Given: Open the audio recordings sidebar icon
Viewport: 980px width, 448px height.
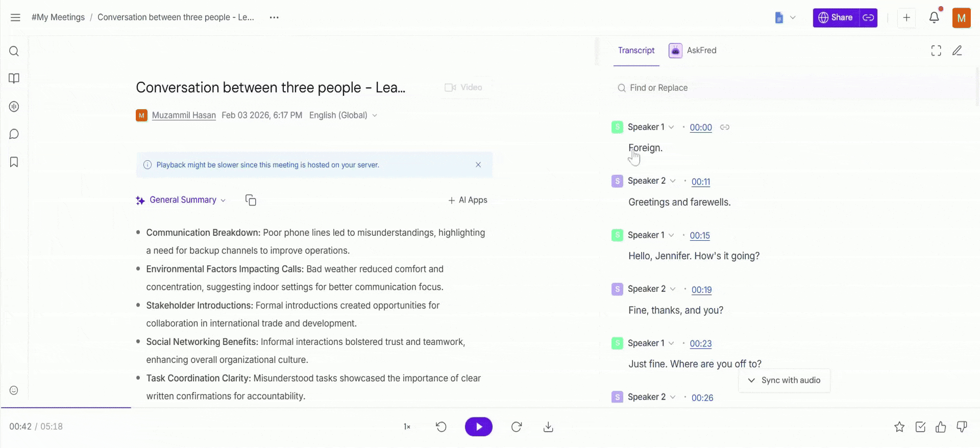Looking at the screenshot, I should 14,107.
